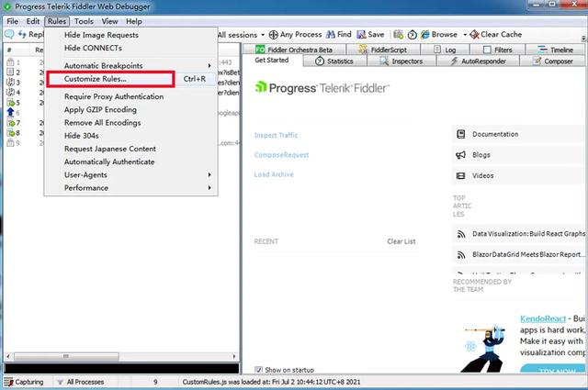Open the Edit menu

click(33, 21)
